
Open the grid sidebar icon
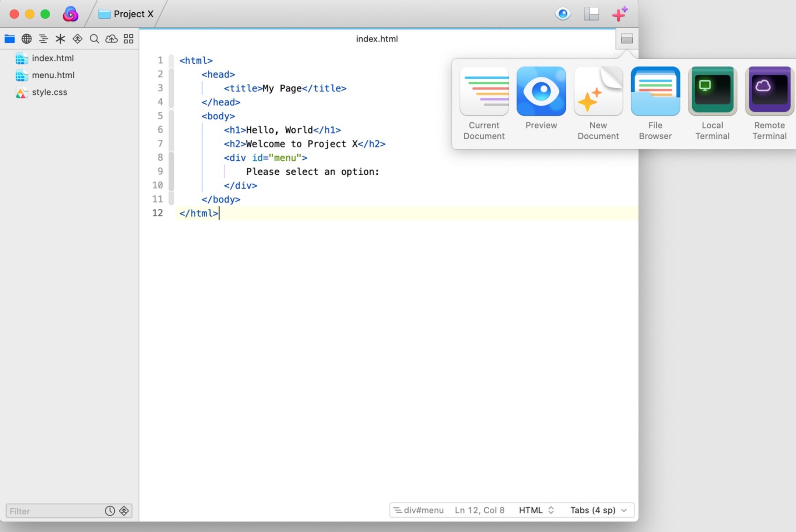click(x=129, y=39)
